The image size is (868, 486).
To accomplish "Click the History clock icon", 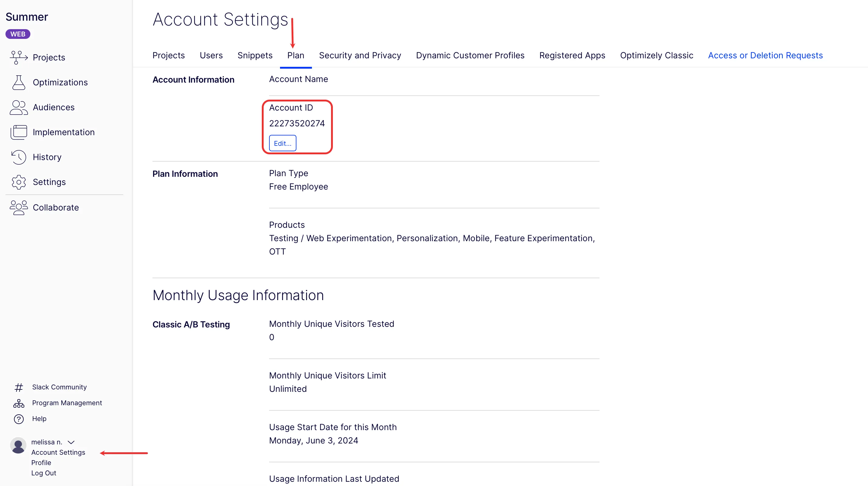I will click(x=19, y=157).
